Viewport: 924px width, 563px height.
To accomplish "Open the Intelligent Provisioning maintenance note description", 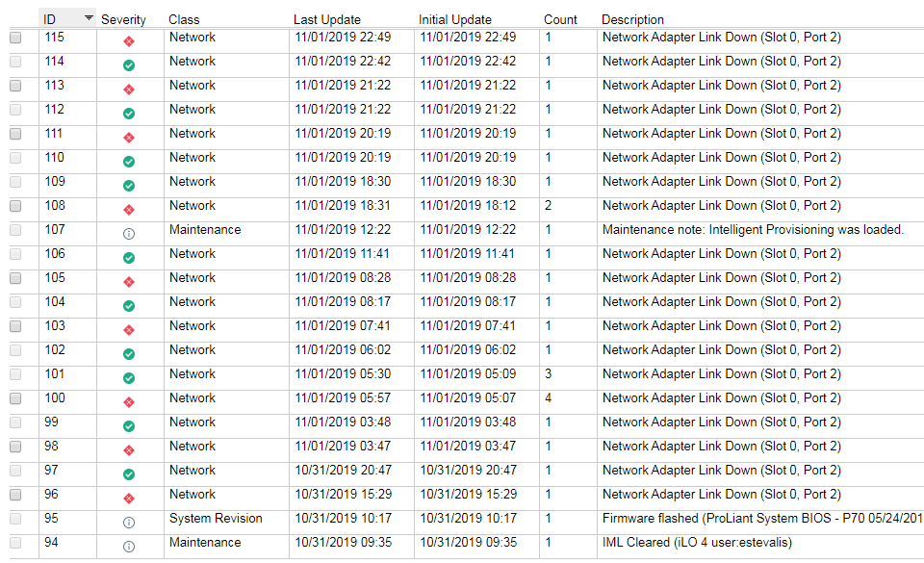I will point(753,230).
